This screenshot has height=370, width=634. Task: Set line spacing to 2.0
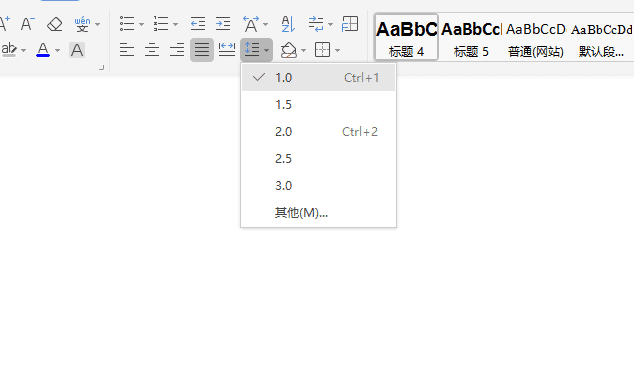click(x=319, y=132)
